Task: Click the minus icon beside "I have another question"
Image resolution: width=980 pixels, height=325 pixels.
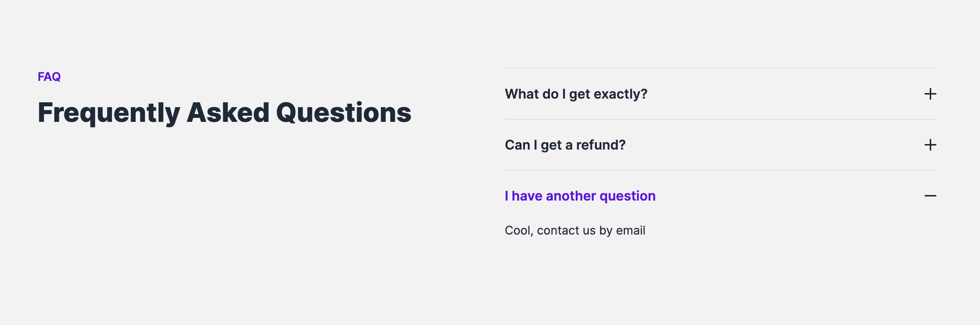Action: coord(930,196)
